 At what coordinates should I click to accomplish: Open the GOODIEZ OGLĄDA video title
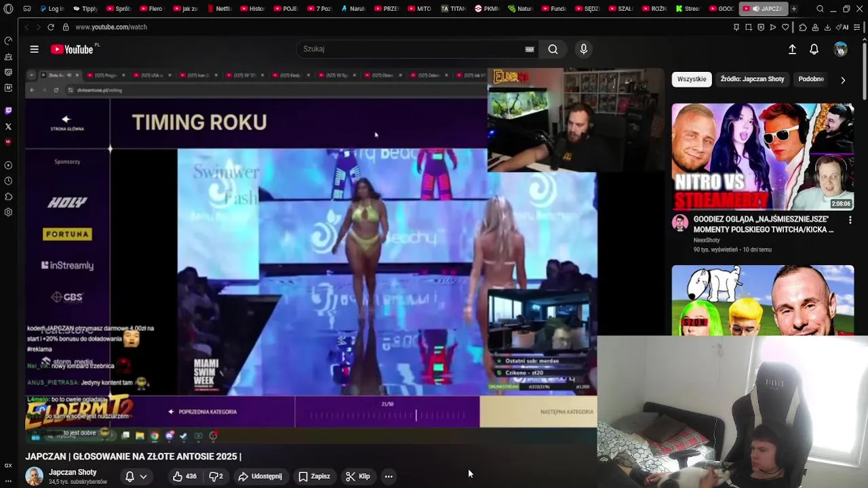point(764,224)
